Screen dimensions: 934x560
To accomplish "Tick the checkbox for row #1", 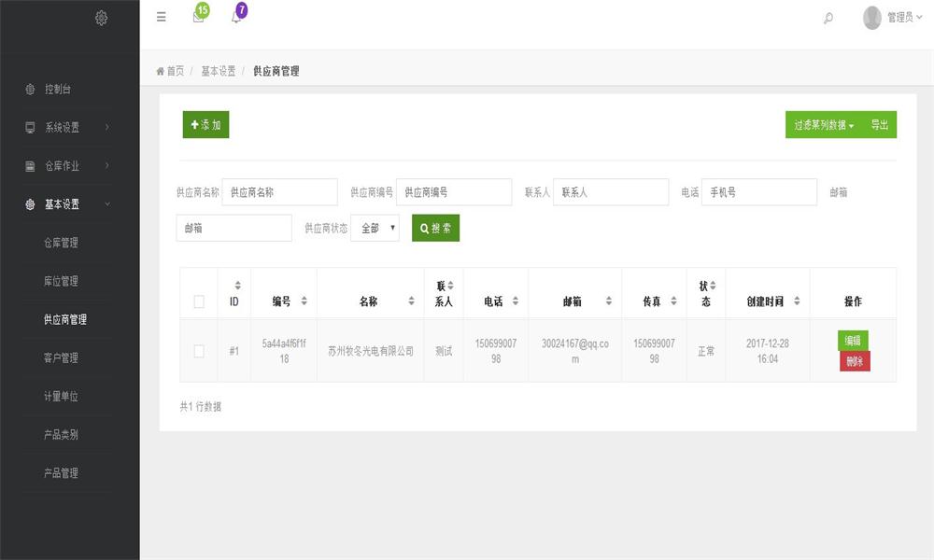I will point(199,351).
